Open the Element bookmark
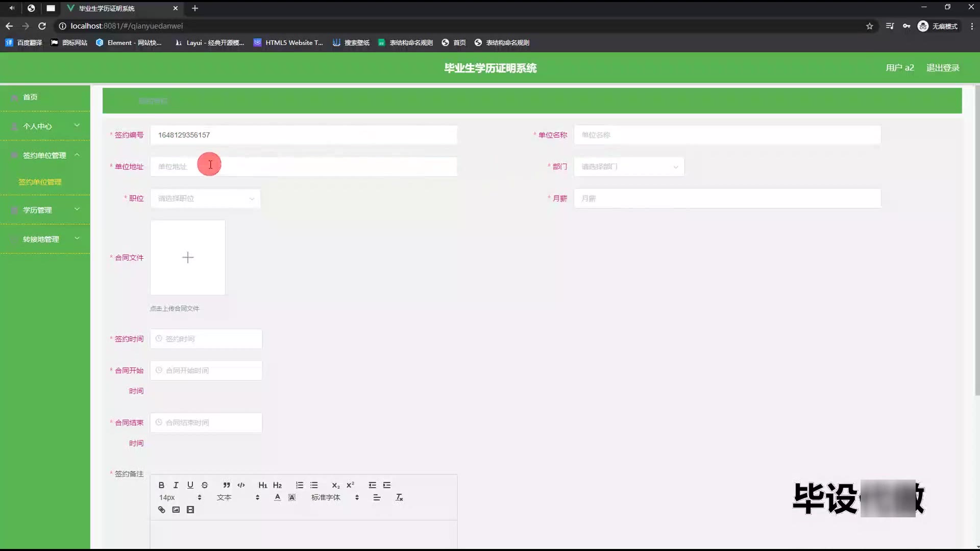 pos(129,43)
